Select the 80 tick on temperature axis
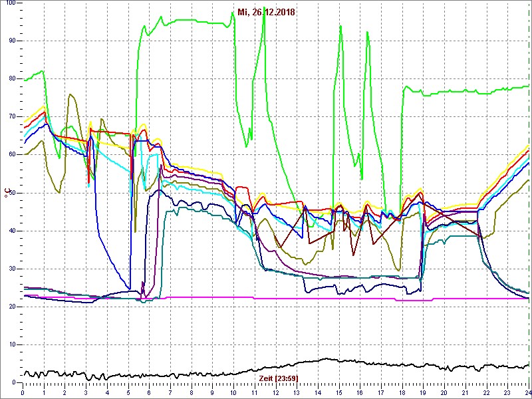 13,78
